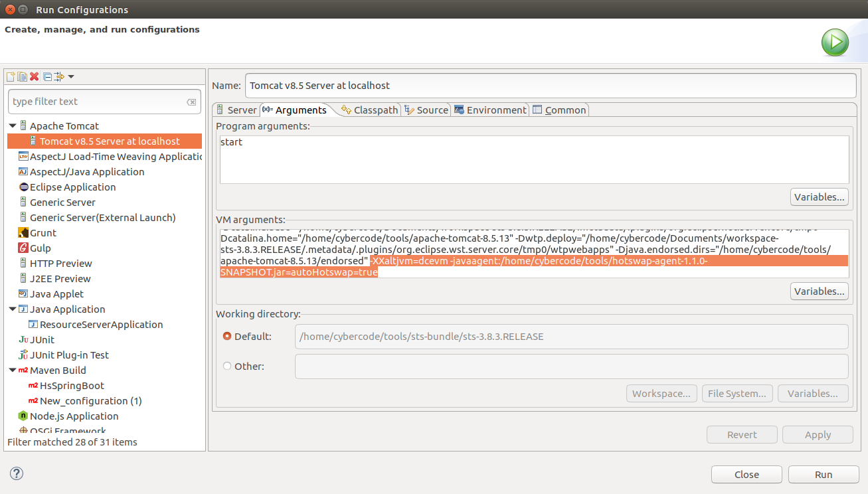Select the Other working directory radio

click(227, 367)
